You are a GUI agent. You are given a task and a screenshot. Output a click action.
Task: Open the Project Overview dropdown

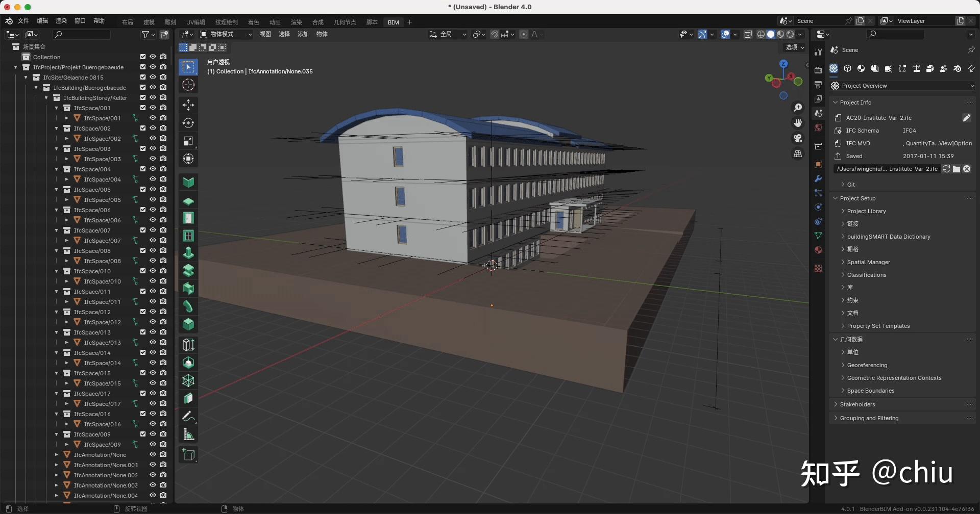[x=902, y=86]
